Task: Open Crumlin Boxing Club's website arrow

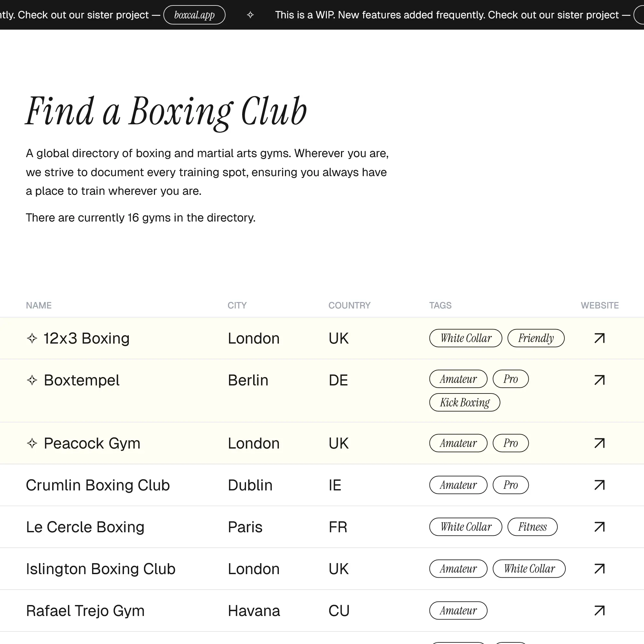Action: click(x=599, y=485)
